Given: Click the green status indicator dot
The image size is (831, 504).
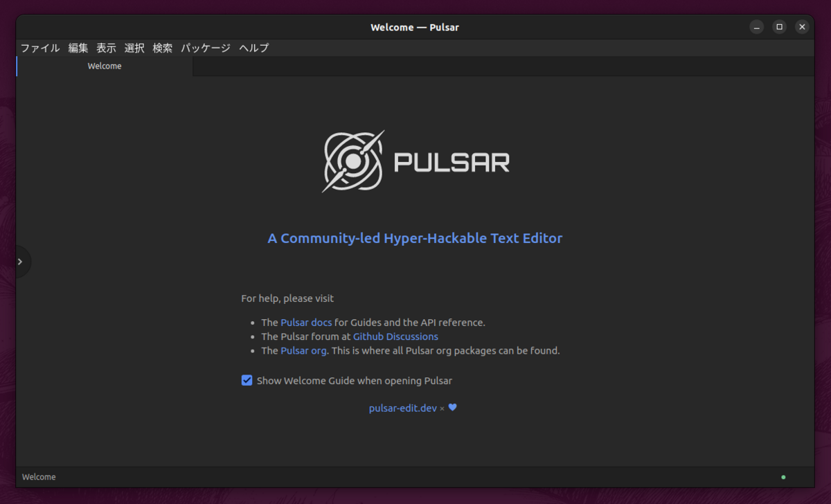Looking at the screenshot, I should 783,476.
